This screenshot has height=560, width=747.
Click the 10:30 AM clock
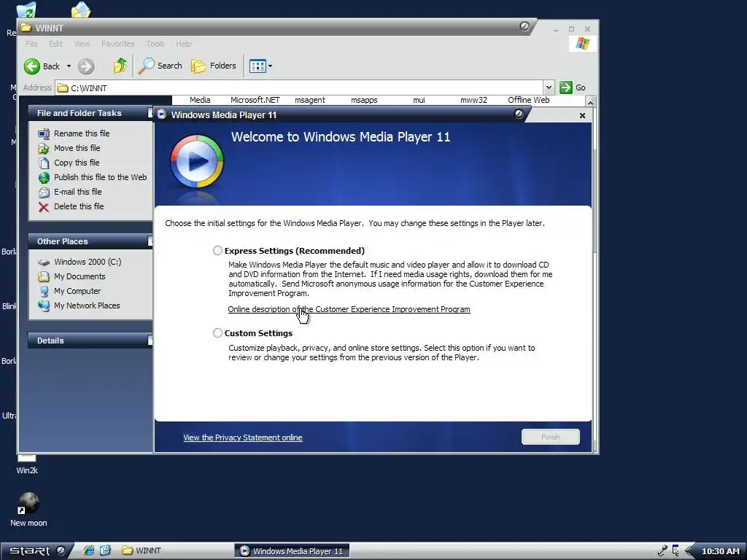coord(720,551)
